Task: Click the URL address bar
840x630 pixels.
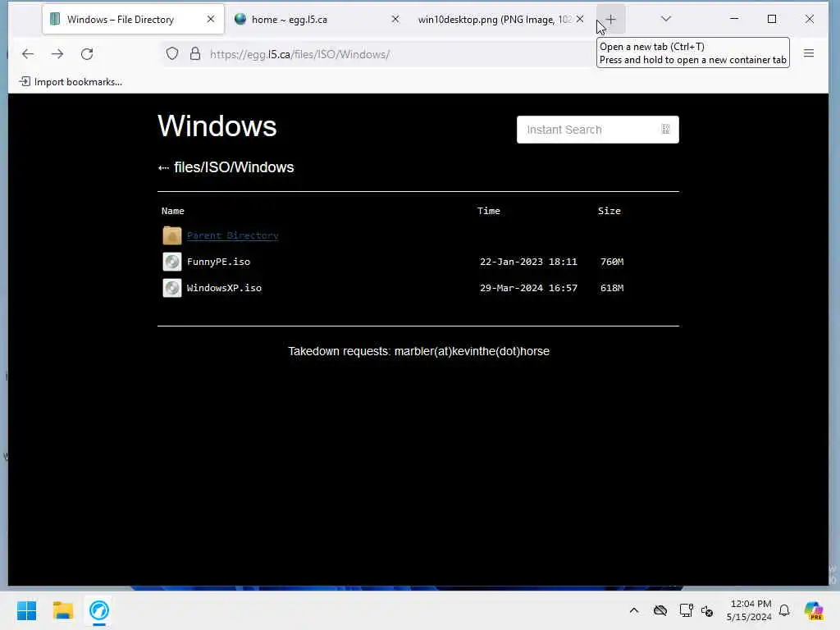Action: pyautogui.click(x=377, y=54)
